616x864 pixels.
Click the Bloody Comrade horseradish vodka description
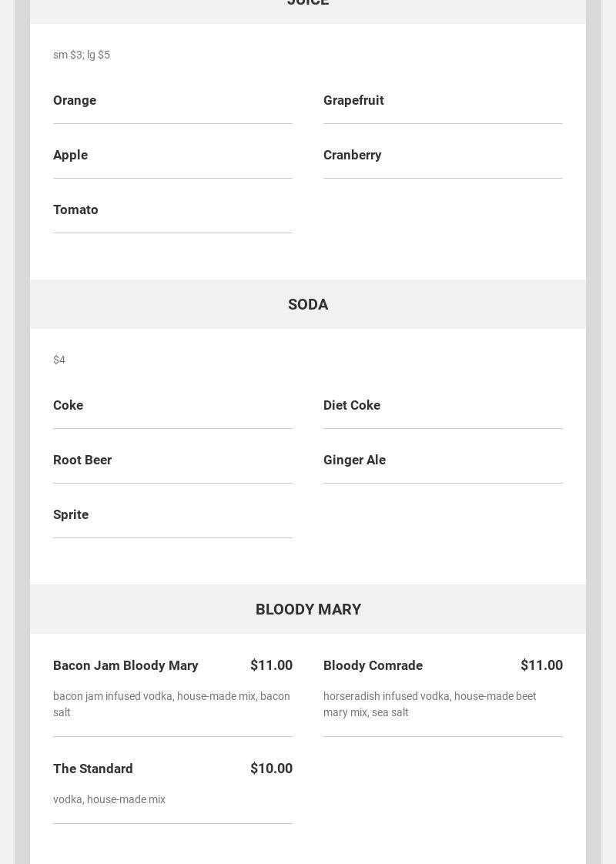point(430,704)
